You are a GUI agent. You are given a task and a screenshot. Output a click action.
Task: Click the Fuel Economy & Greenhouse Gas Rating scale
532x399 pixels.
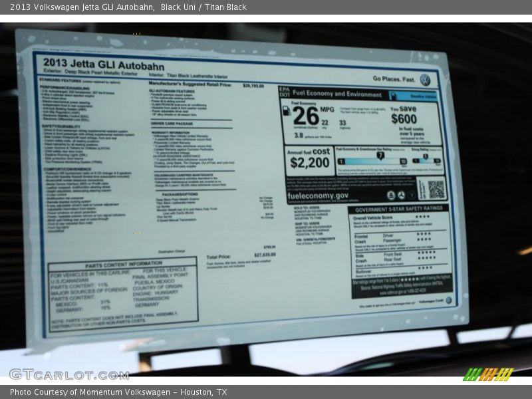click(372, 158)
